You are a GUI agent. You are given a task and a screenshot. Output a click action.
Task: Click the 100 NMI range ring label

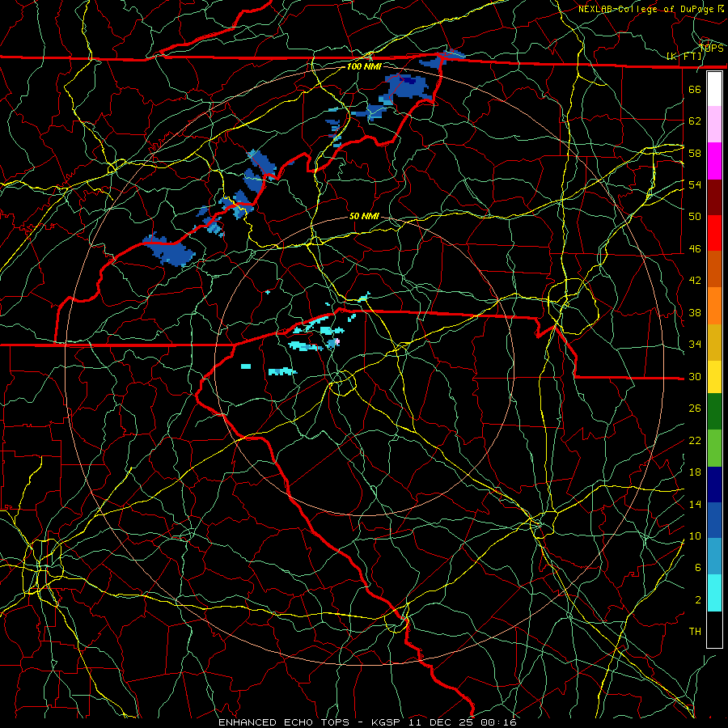[x=364, y=66]
